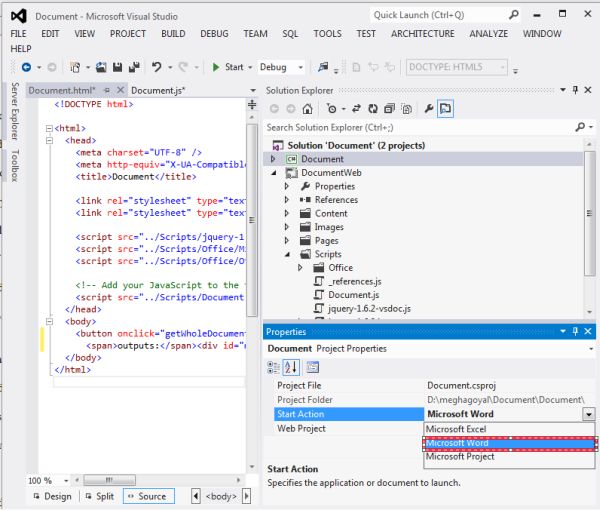Screen dimensions: 600x510
Task: Toggle Preview Selected Items in Solution Explorer
Action: tap(446, 108)
